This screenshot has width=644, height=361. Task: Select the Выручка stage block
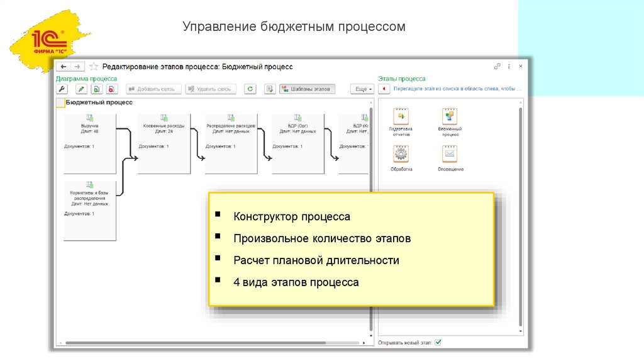coord(89,144)
